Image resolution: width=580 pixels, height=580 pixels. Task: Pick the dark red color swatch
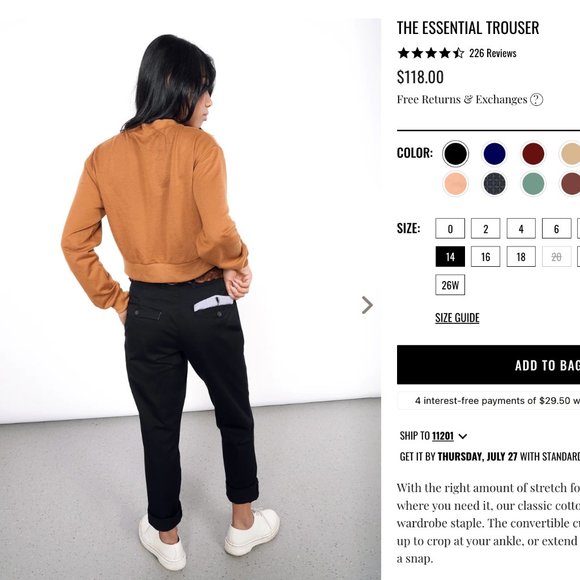533,154
